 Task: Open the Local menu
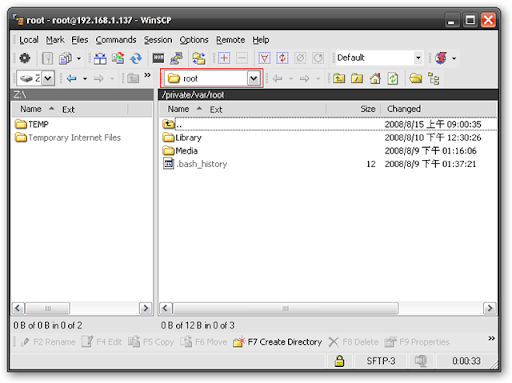click(29, 40)
